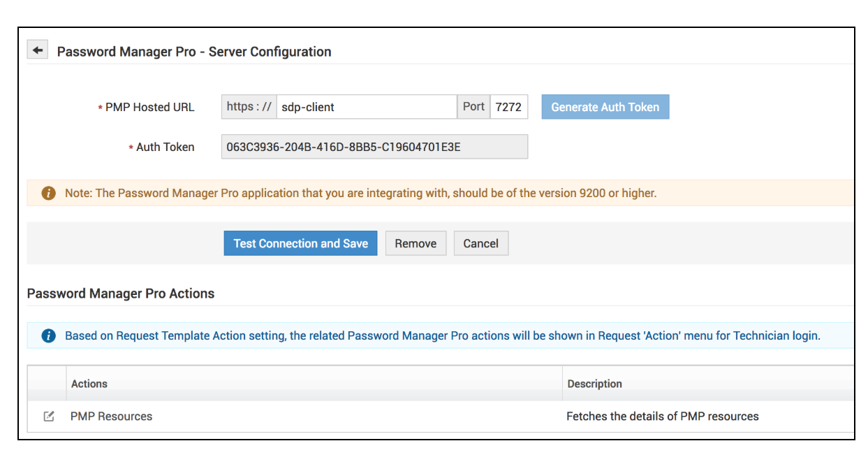Click the back arrow icon
The width and height of the screenshot is (868, 455).
coord(38,51)
